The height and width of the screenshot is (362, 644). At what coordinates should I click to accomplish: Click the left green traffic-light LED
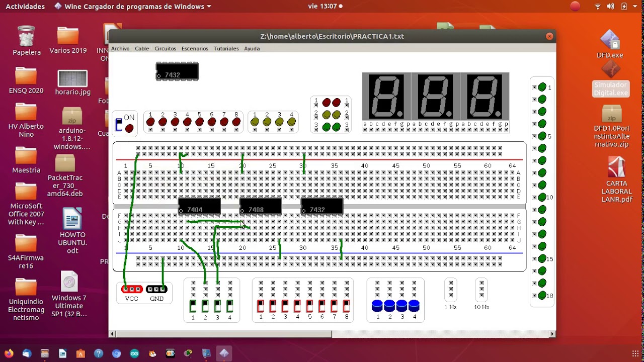[327, 127]
